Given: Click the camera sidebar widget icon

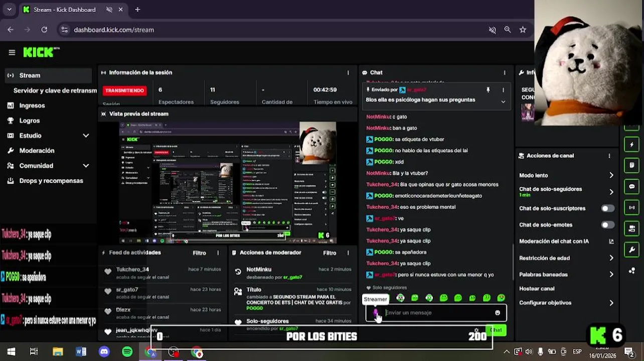Looking at the screenshot, I should coord(632,229).
